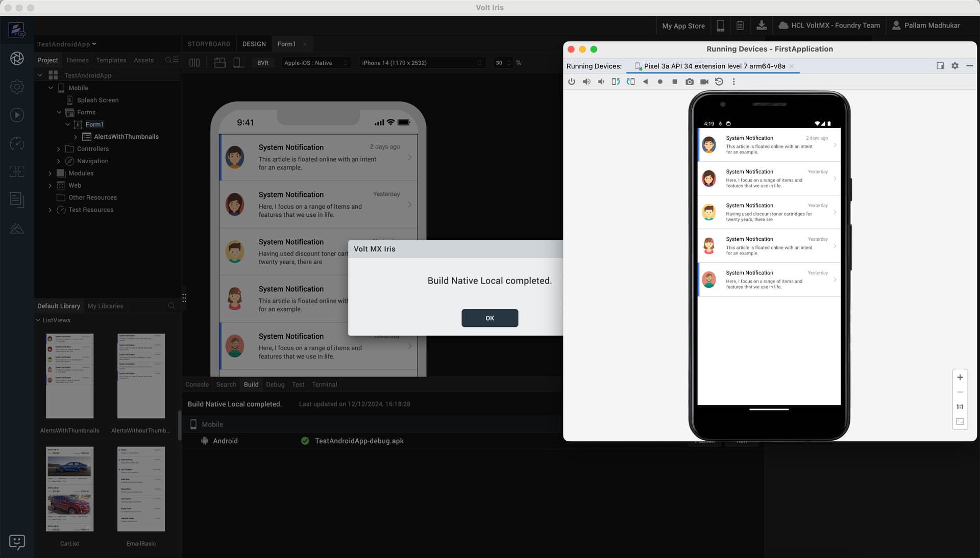
Task: Collapse the Mobile tree node
Action: 51,88
